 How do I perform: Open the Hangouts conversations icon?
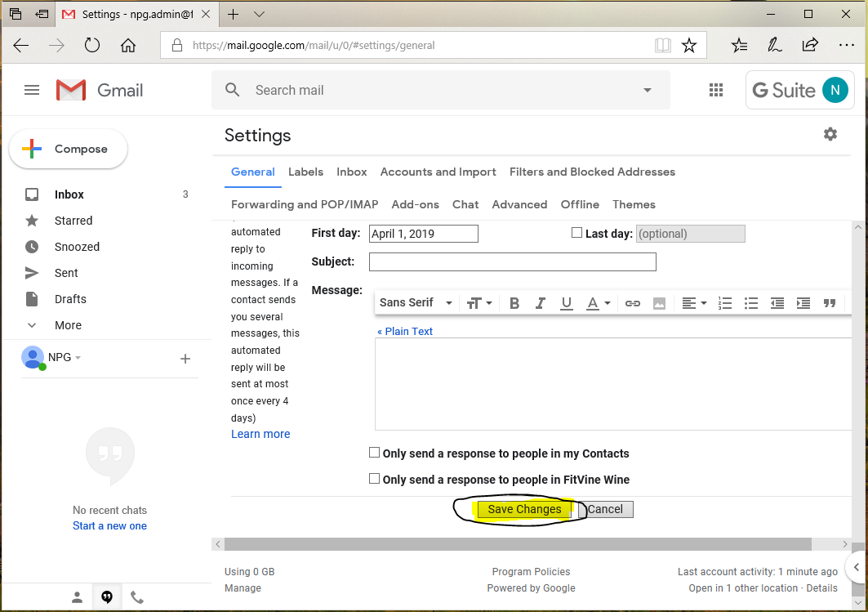[107, 597]
